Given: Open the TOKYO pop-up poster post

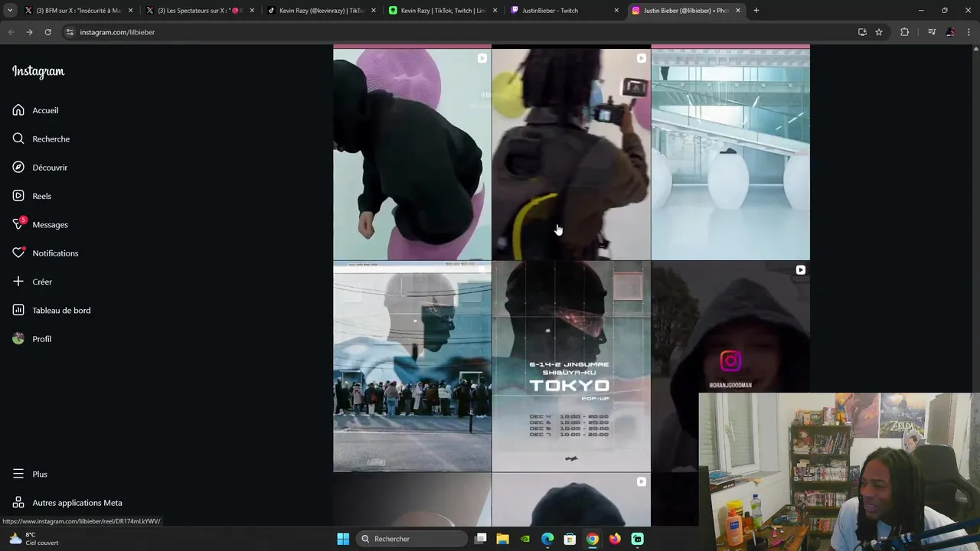Looking at the screenshot, I should [571, 367].
